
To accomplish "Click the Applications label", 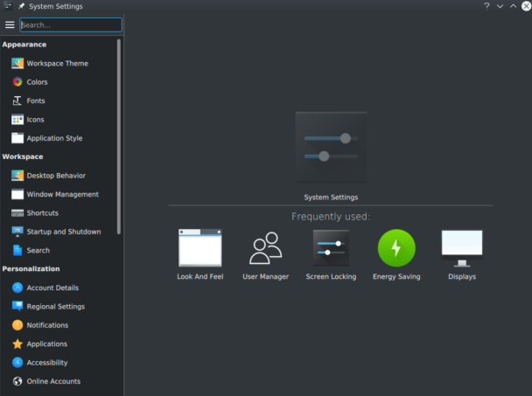I will (x=47, y=344).
